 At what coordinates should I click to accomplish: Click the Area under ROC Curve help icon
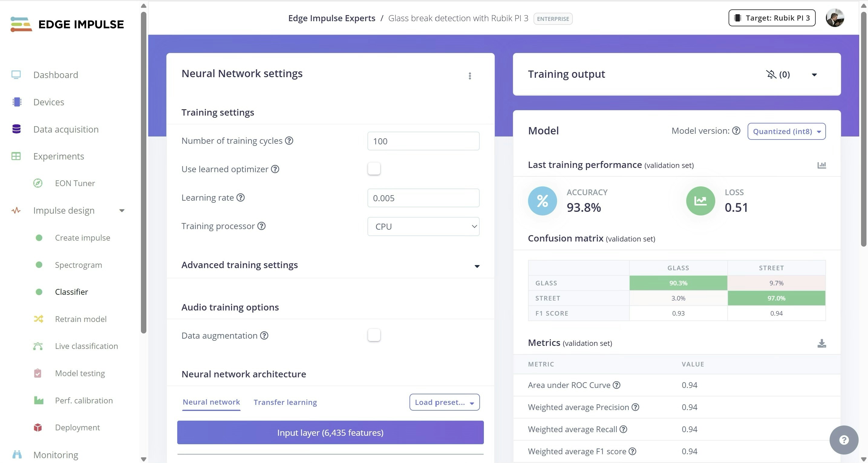616,385
